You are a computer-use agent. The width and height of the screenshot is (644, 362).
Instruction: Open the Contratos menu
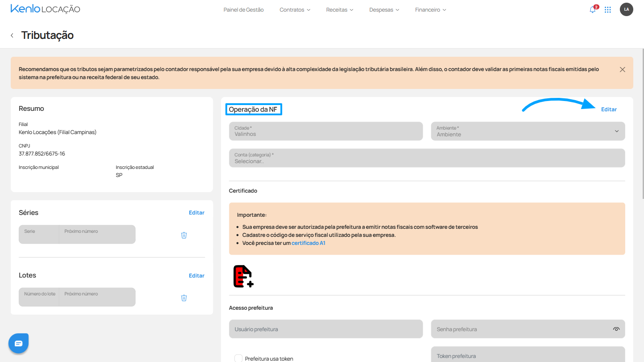pyautogui.click(x=295, y=10)
